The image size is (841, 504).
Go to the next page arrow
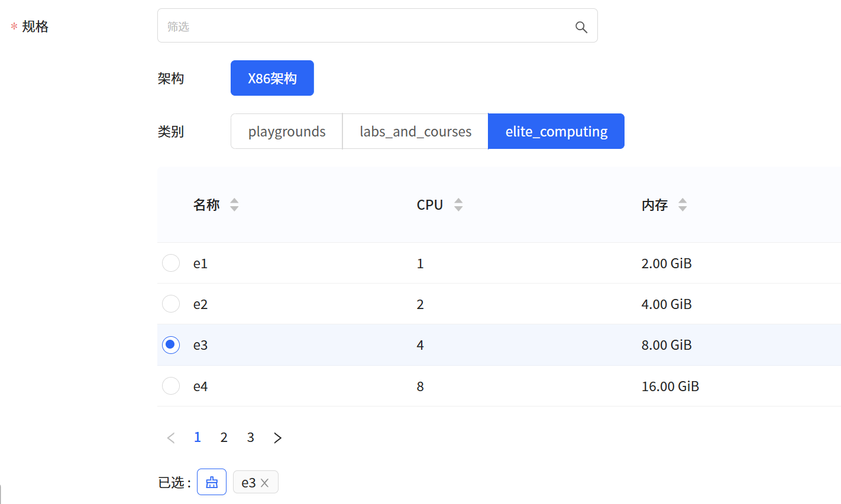(x=277, y=438)
